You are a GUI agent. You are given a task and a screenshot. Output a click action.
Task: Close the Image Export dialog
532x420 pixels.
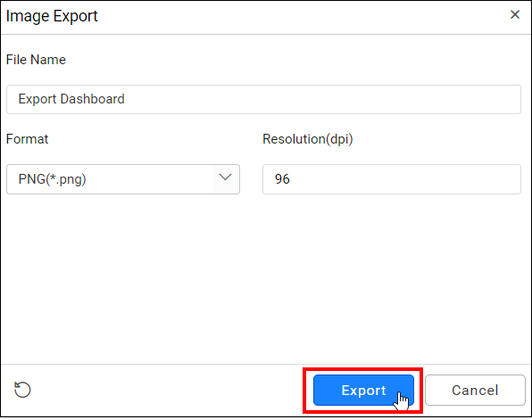point(515,14)
